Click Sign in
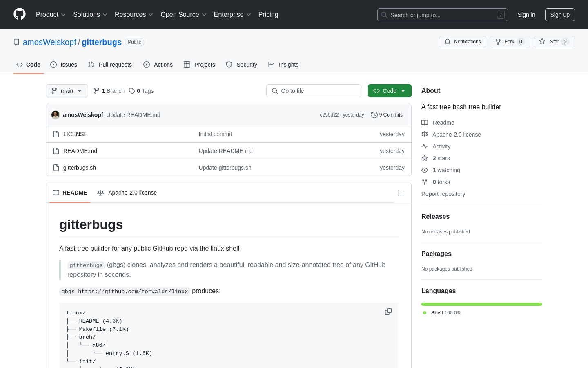Screen dimensions: 588x368 (526, 15)
